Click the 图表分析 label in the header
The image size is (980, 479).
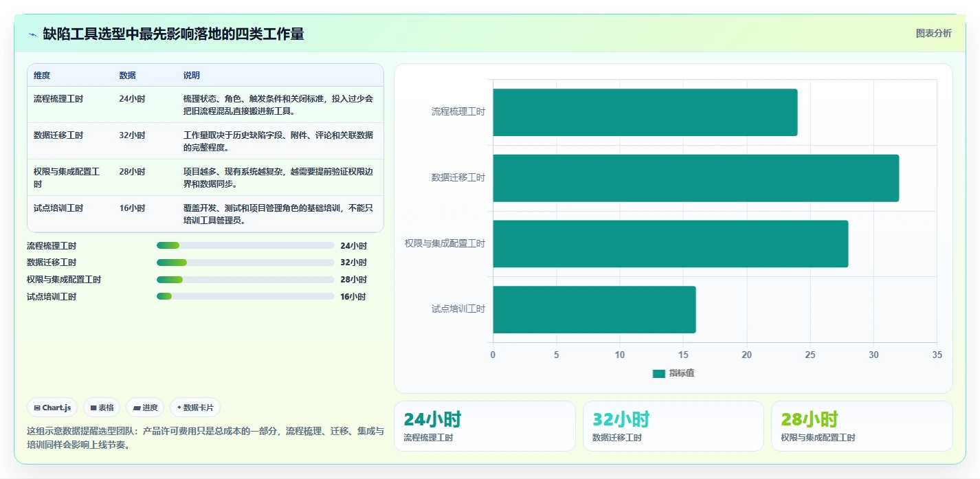coord(933,34)
